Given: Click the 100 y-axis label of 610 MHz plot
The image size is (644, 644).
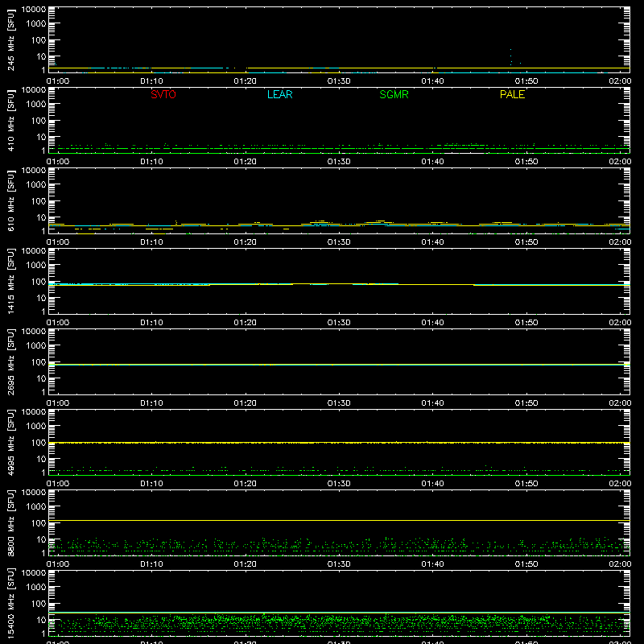Looking at the screenshot, I should click(x=39, y=201).
